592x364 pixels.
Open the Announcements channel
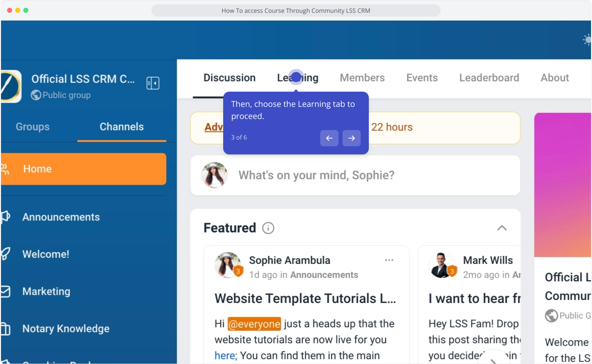tap(61, 217)
